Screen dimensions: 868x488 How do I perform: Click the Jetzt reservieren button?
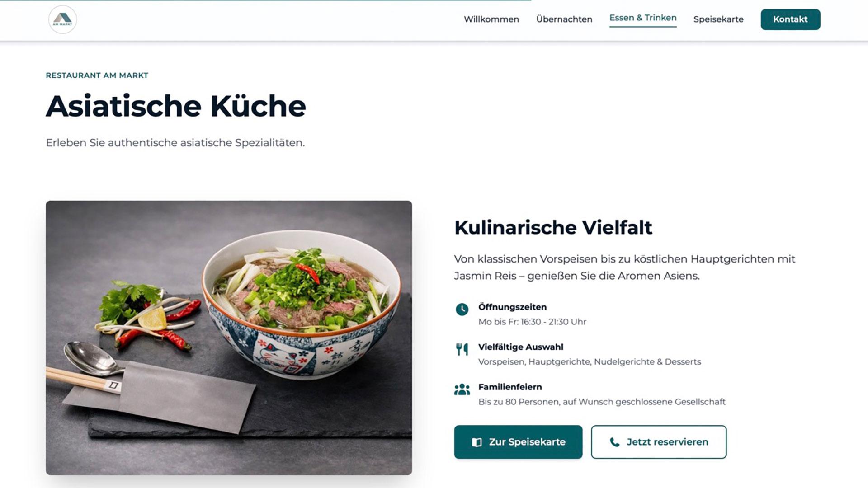click(x=659, y=442)
